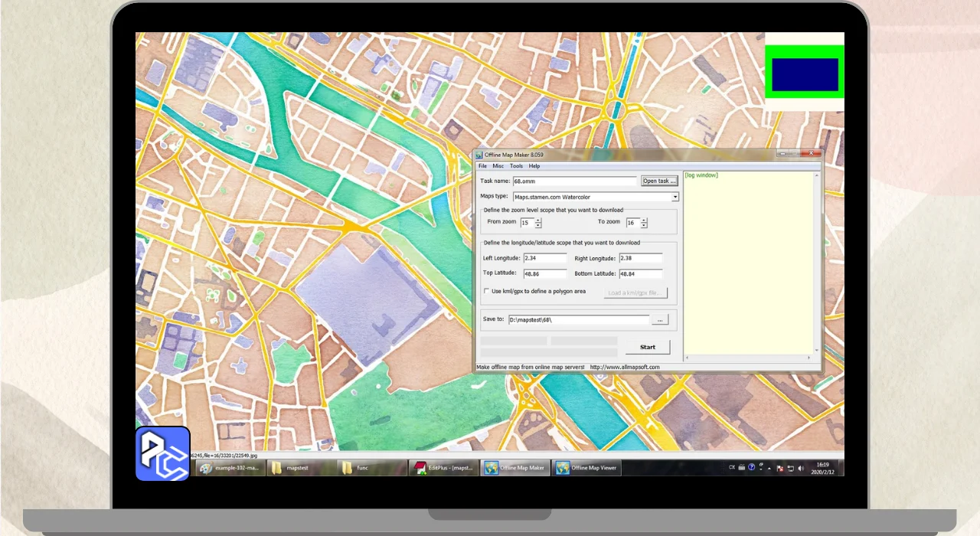Viewport: 980px width, 536px height.
Task: Open Offline Map Viewer from the taskbar
Action: click(x=586, y=468)
